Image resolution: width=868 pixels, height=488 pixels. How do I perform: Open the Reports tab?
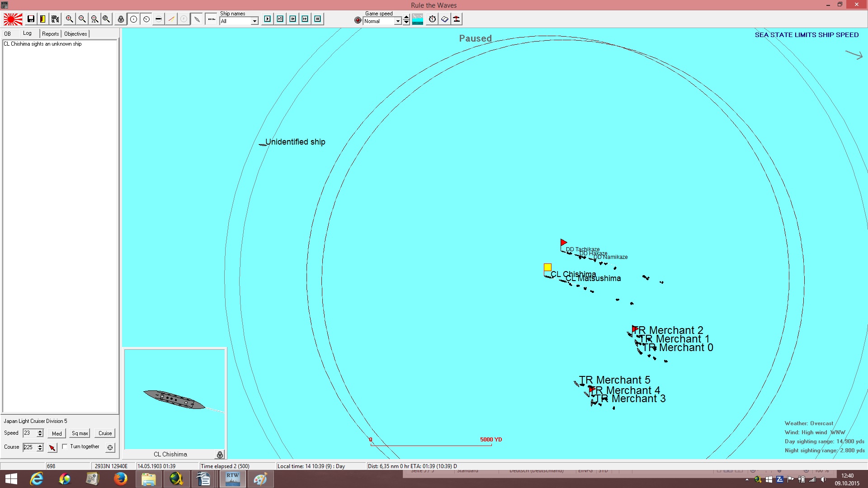51,34
